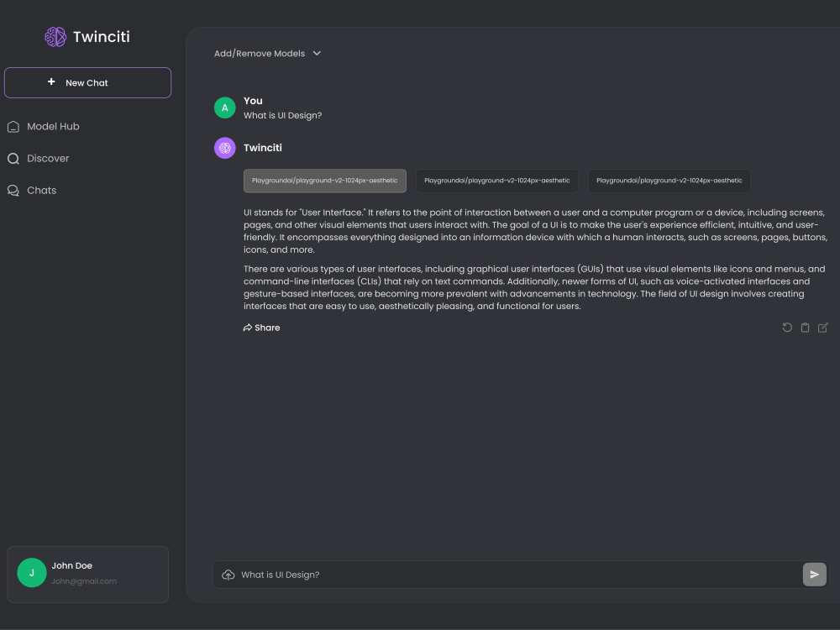Click the 'You' sender name
Screen dimensions: 840x630
(x=253, y=101)
